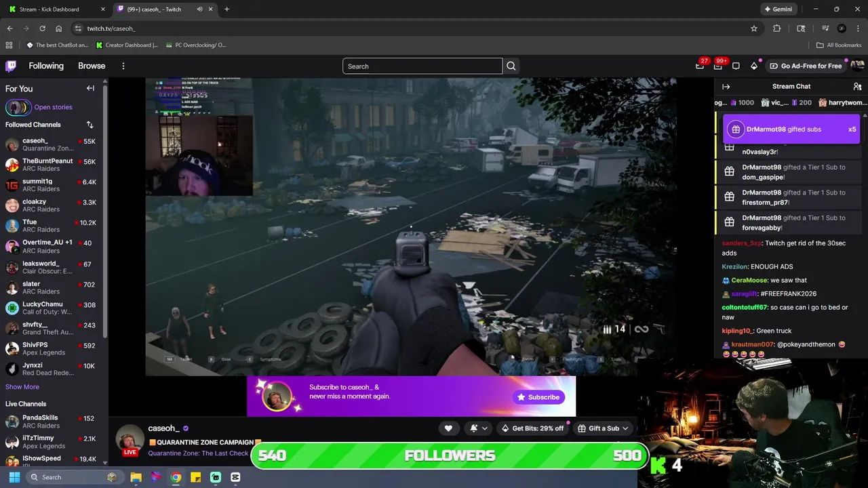Expand the Gift a Sub dropdown
Viewport: 868px width, 488px height.
click(x=603, y=428)
